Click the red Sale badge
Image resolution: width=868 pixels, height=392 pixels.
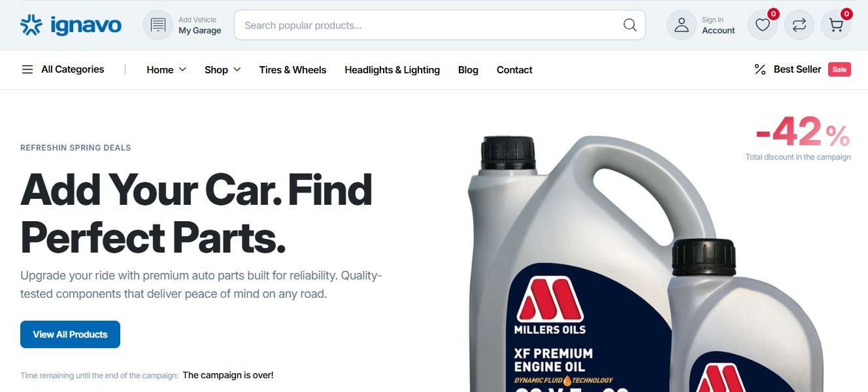[x=839, y=69]
